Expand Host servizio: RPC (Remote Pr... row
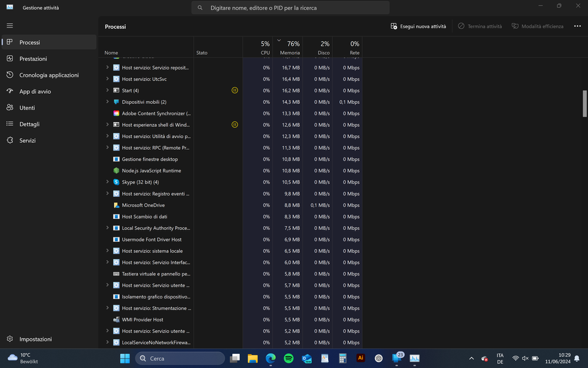 [x=107, y=147]
